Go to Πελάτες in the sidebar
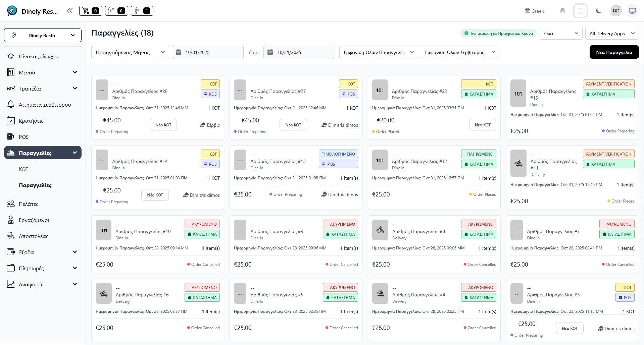The width and height of the screenshot is (644, 345). pyautogui.click(x=29, y=204)
